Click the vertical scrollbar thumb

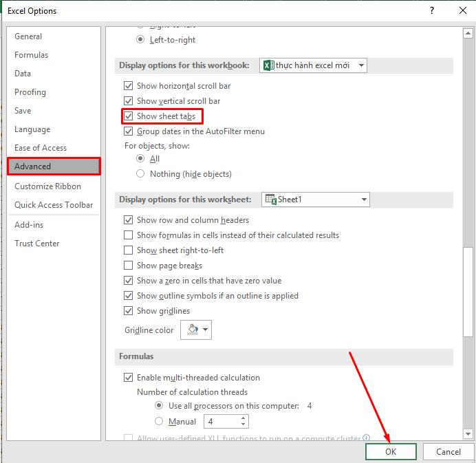pos(468,292)
